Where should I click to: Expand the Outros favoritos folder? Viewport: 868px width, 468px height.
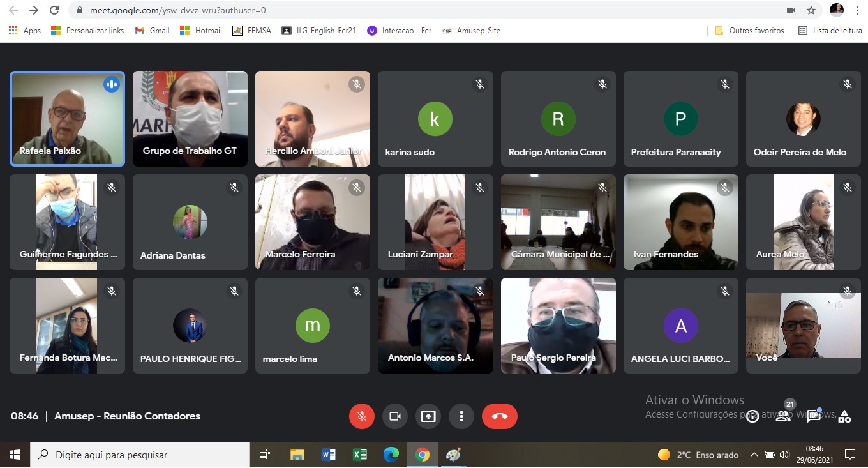(x=749, y=31)
